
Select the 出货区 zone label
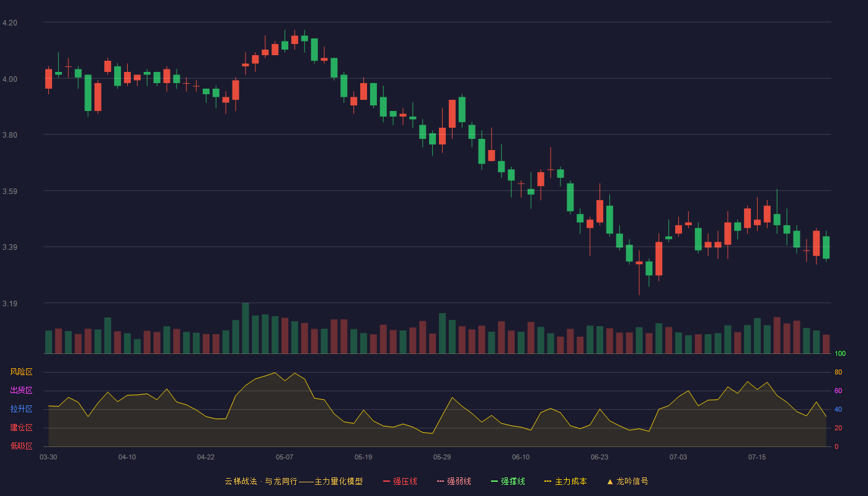21,391
